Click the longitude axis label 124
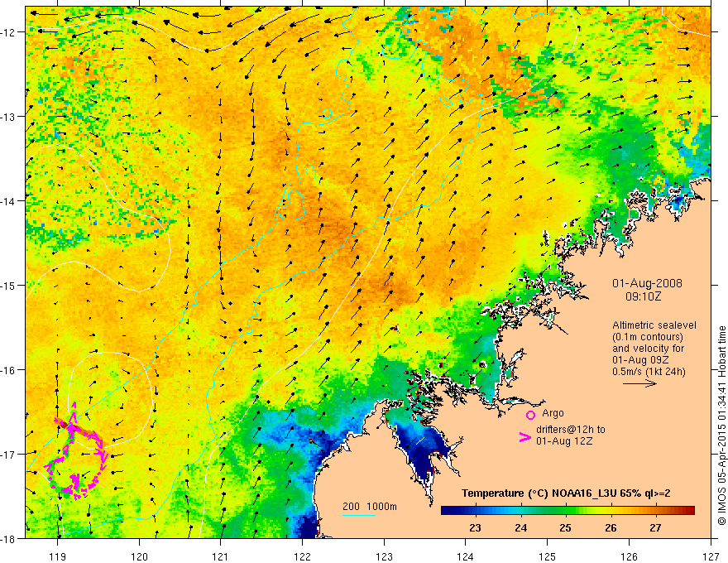Image resolution: width=728 pixels, height=563 pixels. (466, 556)
